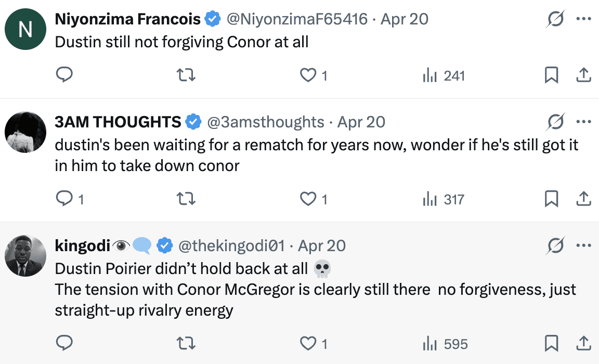The image size is (599, 364).
Task: Share kingodi's tweet via the upload icon
Action: click(584, 343)
